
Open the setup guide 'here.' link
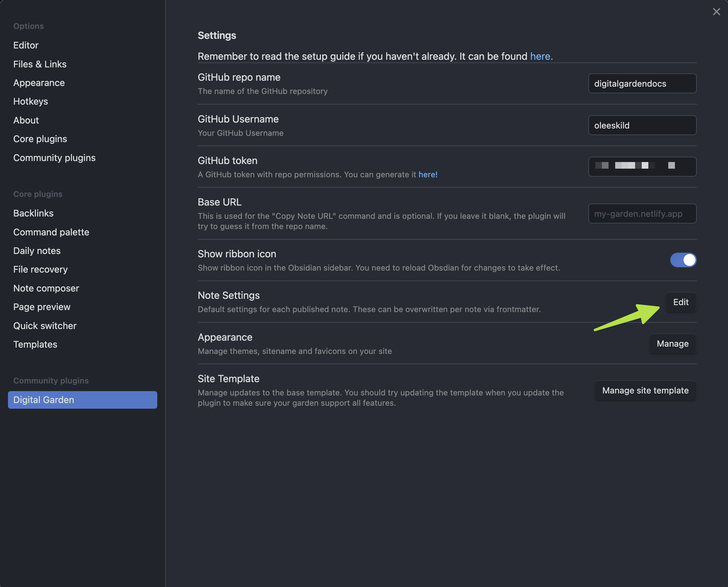pos(541,56)
